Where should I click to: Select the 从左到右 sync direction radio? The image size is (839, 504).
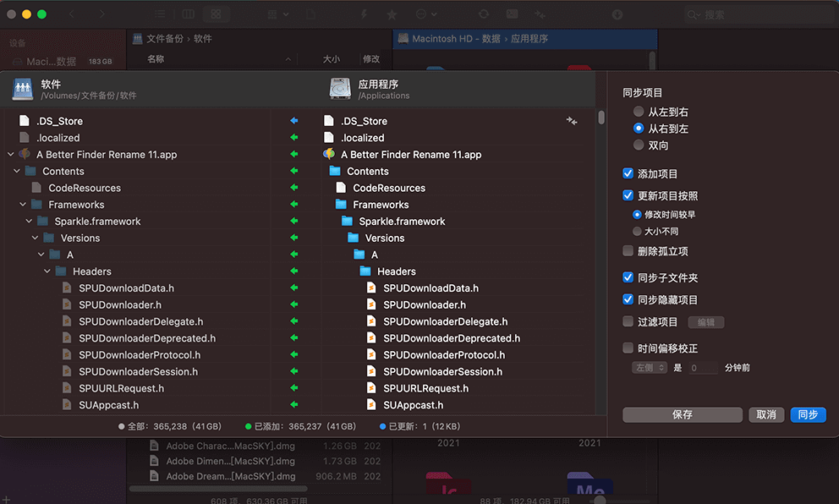tap(639, 112)
